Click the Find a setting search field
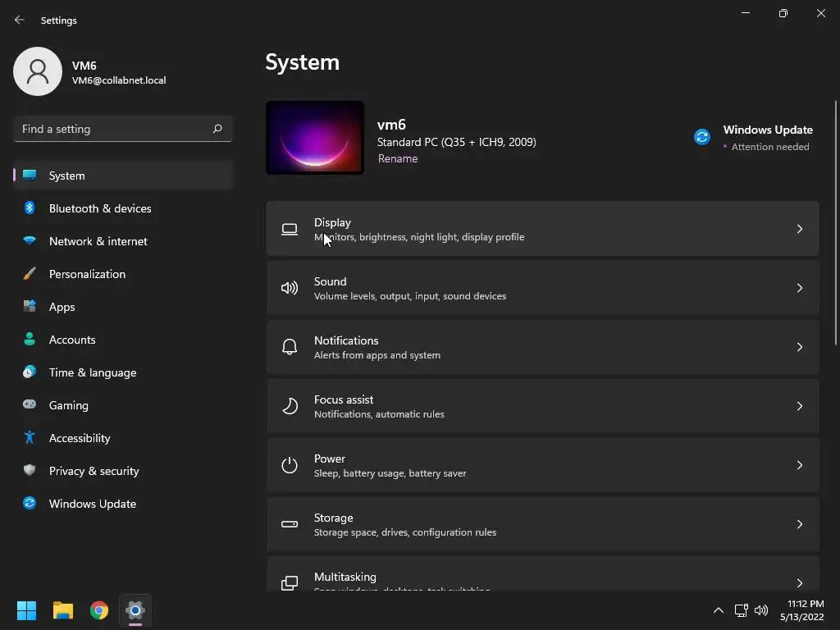This screenshot has width=840, height=630. (123, 129)
